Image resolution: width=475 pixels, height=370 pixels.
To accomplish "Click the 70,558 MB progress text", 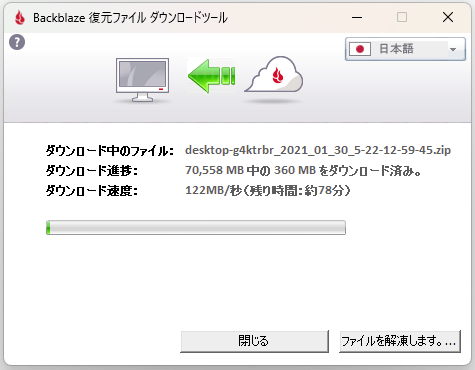I will 303,171.
